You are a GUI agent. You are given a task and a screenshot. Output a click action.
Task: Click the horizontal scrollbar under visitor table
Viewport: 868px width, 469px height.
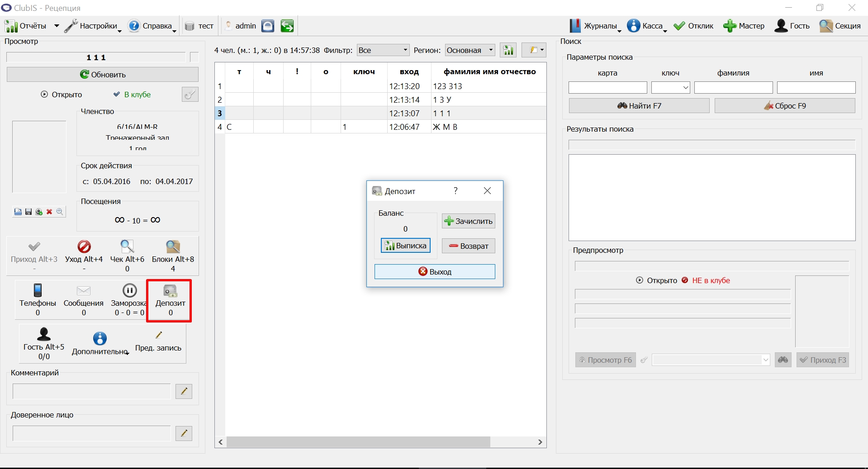(358, 442)
